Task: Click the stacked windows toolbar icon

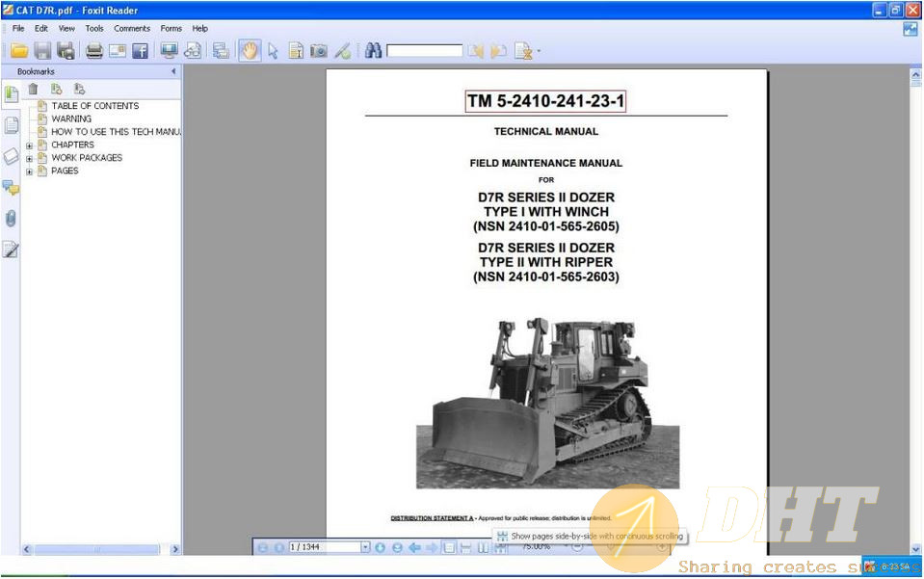Action: [221, 51]
